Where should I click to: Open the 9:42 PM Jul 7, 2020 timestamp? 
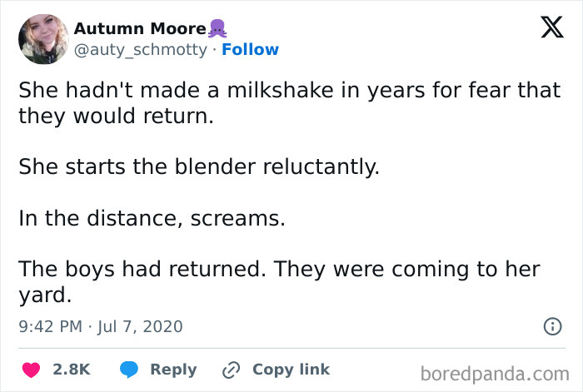(100, 326)
